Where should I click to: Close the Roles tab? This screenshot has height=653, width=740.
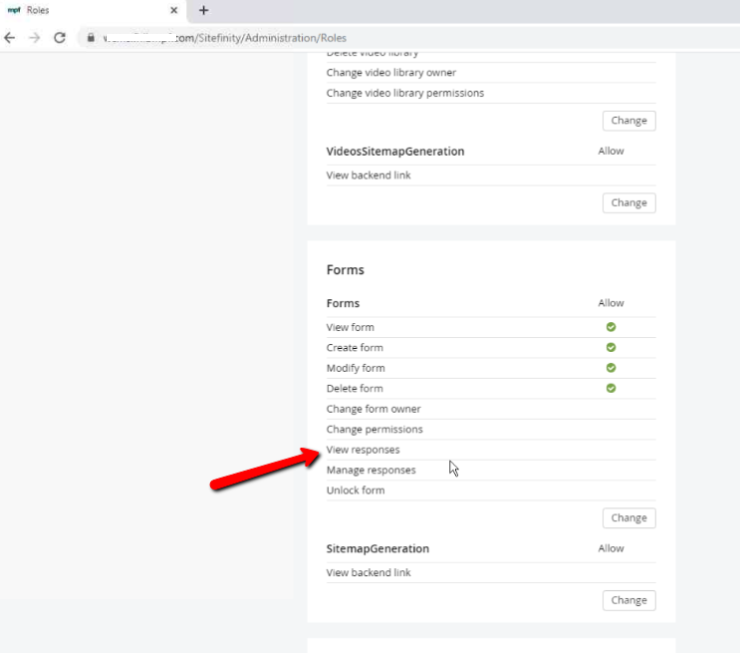click(174, 10)
